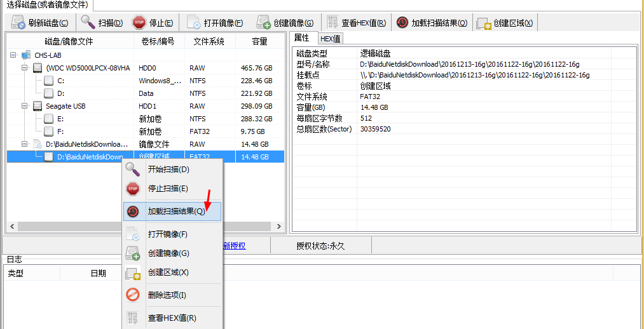Click the 日期 log column header
This screenshot has width=644, height=329.
coord(98,273)
